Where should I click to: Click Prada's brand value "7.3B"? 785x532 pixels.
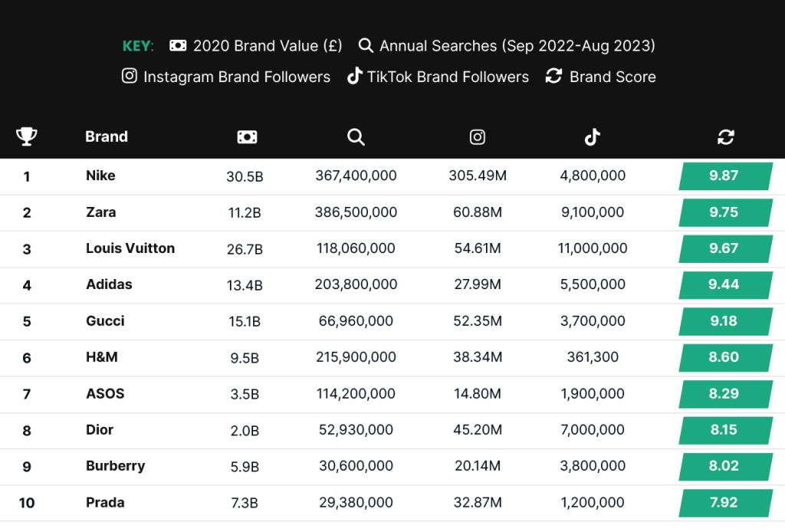[245, 503]
